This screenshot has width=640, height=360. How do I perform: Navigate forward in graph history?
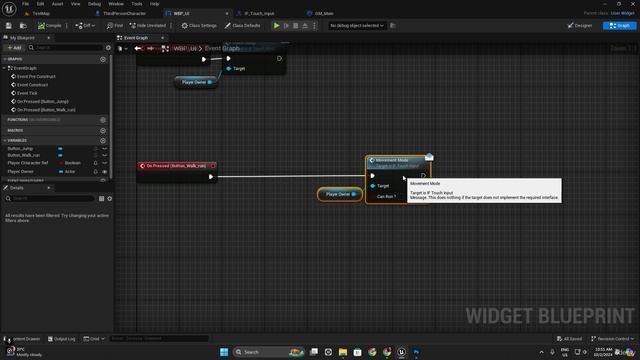tap(151, 49)
